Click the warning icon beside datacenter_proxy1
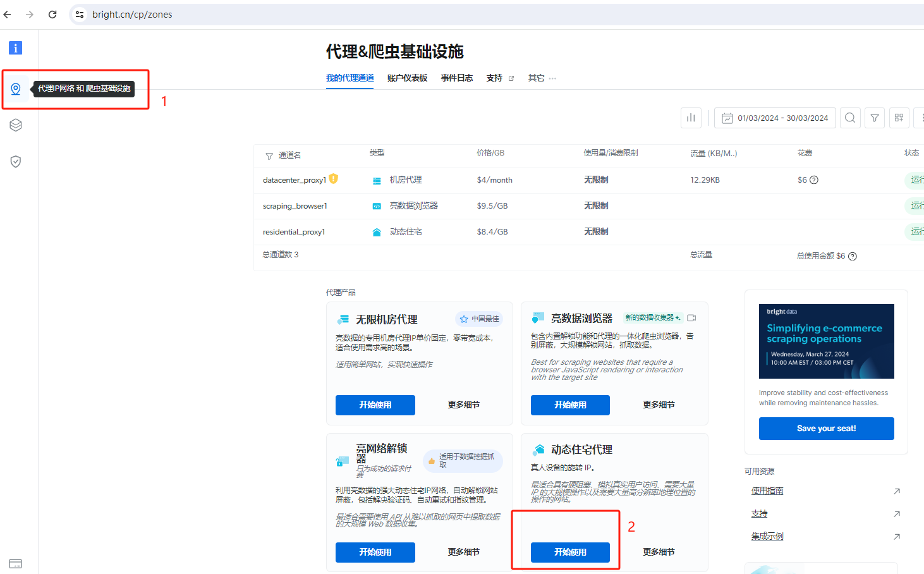 (x=332, y=180)
